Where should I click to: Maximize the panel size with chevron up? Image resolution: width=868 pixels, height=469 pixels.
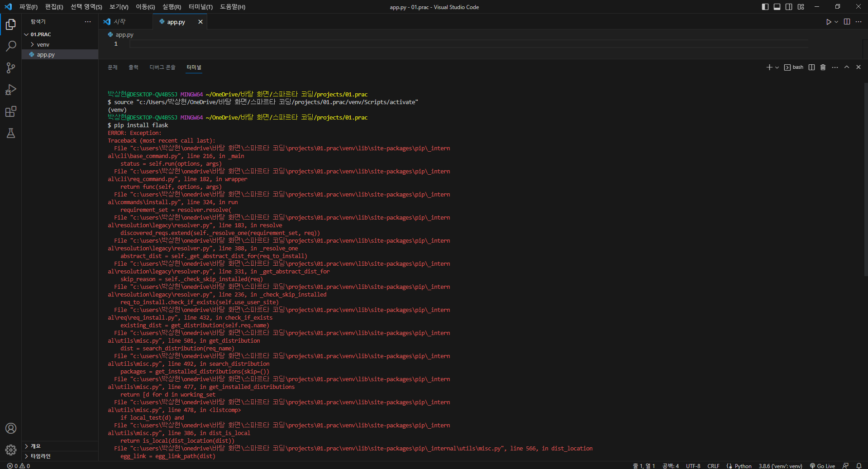pos(847,67)
